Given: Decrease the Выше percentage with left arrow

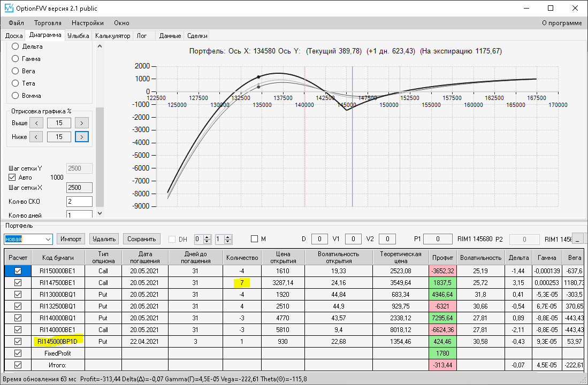Looking at the screenshot, I should 36,123.
